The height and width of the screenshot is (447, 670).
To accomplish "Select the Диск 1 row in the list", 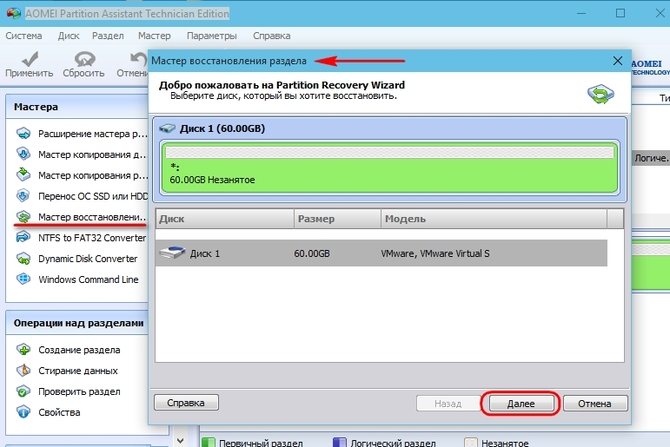I will click(381, 253).
